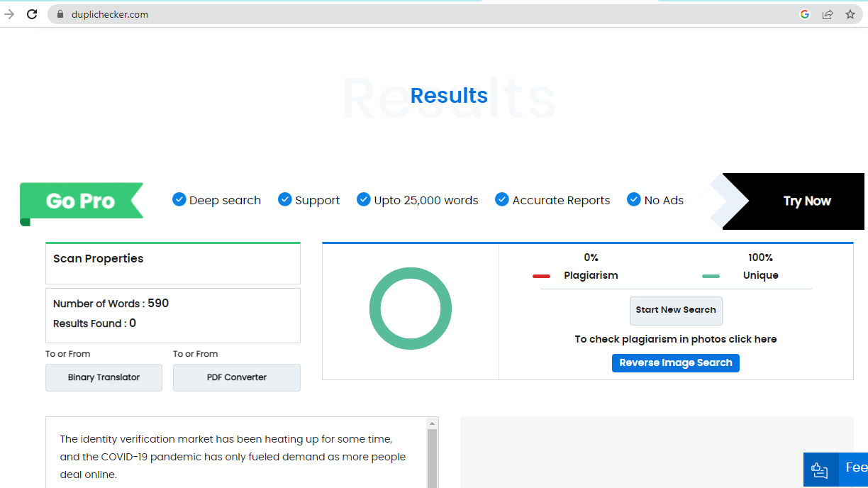Viewport: 868px width, 488px height.
Task: Reload the page with the refresh icon
Action: (32, 14)
